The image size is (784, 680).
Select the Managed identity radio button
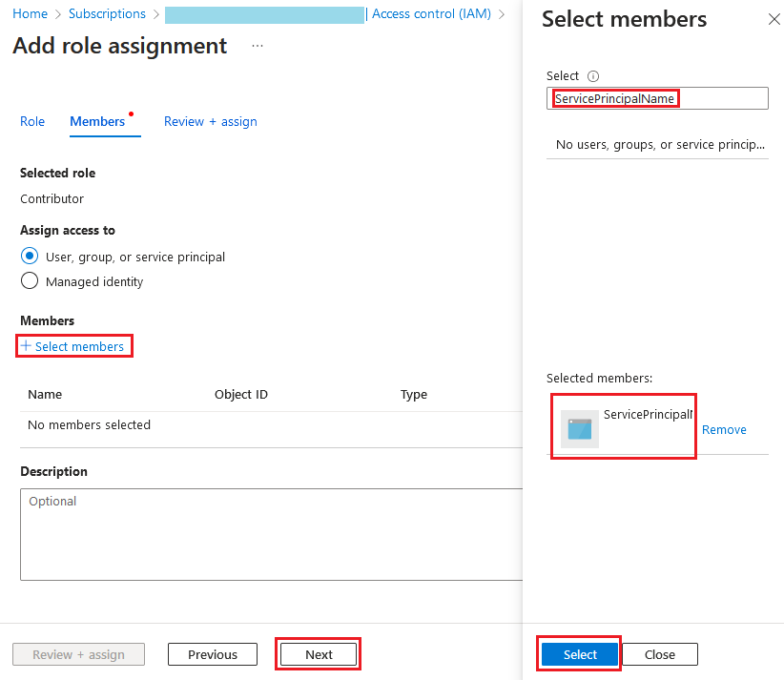pyautogui.click(x=30, y=281)
